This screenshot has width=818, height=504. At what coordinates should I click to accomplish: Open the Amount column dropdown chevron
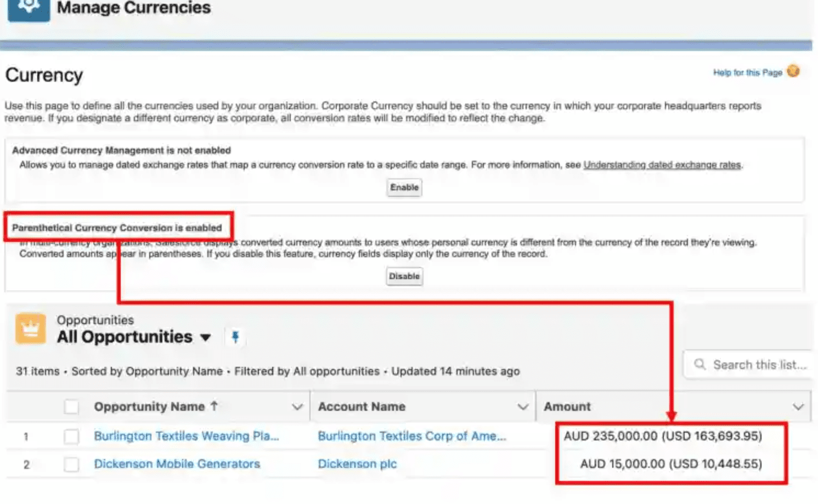click(x=798, y=407)
